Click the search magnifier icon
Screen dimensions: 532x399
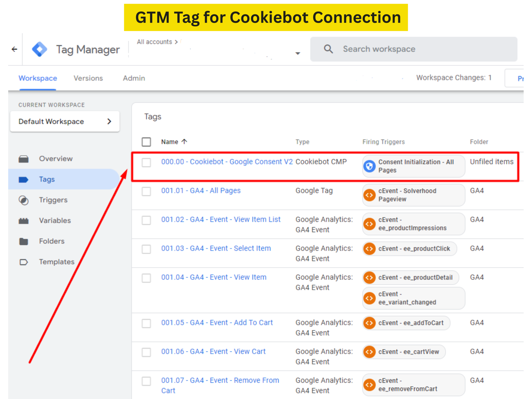click(328, 49)
